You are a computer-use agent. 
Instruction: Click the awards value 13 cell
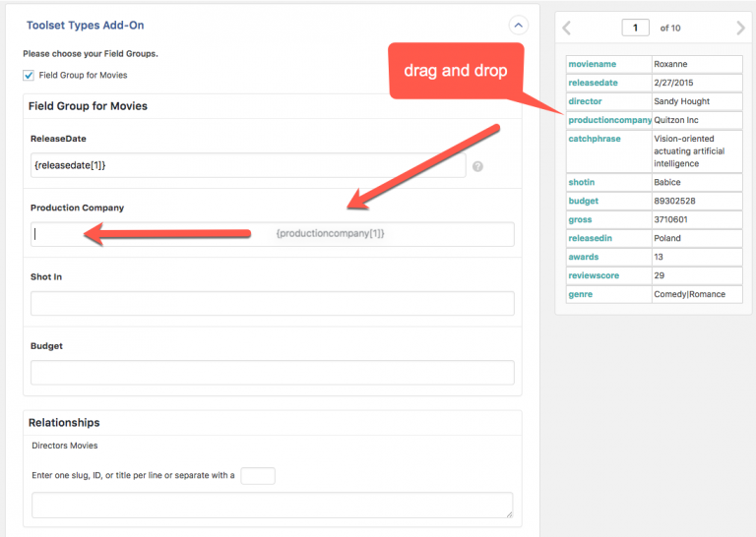697,257
